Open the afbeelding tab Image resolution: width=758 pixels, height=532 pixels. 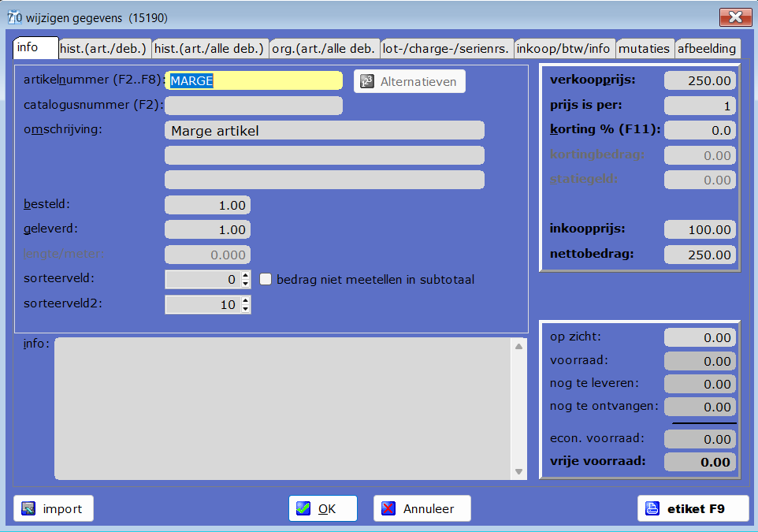coord(707,48)
